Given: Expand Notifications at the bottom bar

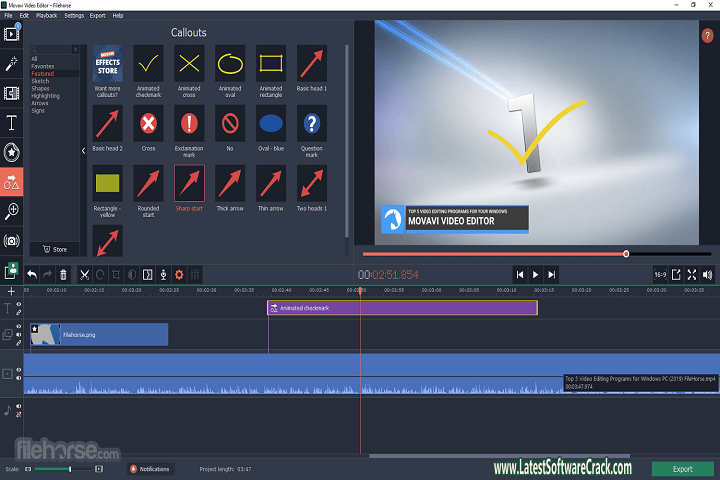Looking at the screenshot, I should point(149,469).
